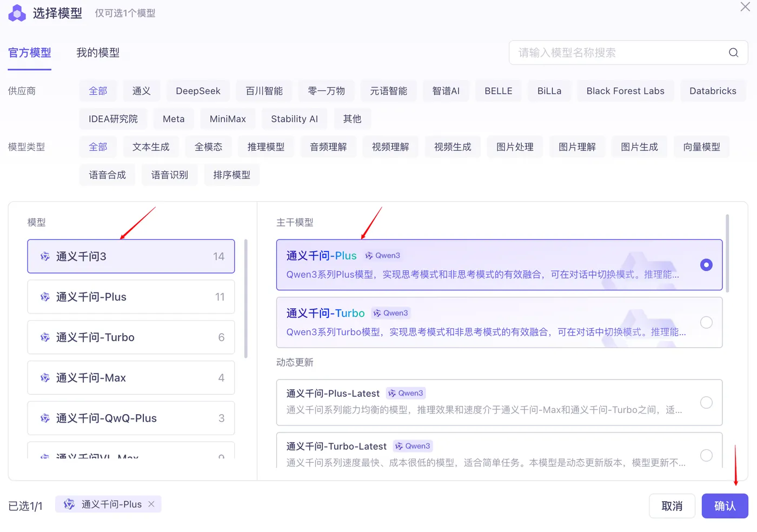Filter provider by 元语智能

389,91
